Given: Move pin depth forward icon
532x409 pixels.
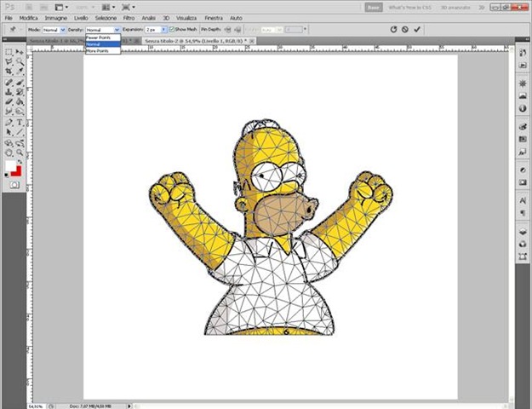Looking at the screenshot, I should pos(228,30).
